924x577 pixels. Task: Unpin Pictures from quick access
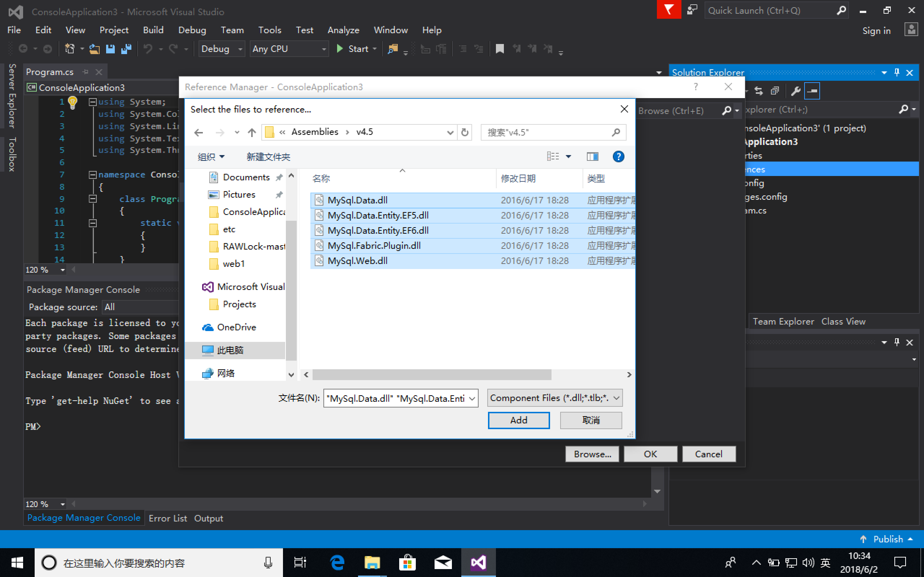tap(279, 194)
